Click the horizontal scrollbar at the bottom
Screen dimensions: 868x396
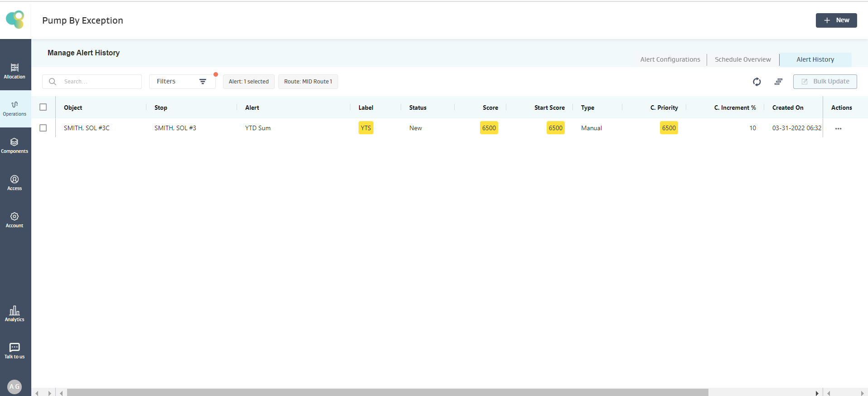pyautogui.click(x=387, y=392)
